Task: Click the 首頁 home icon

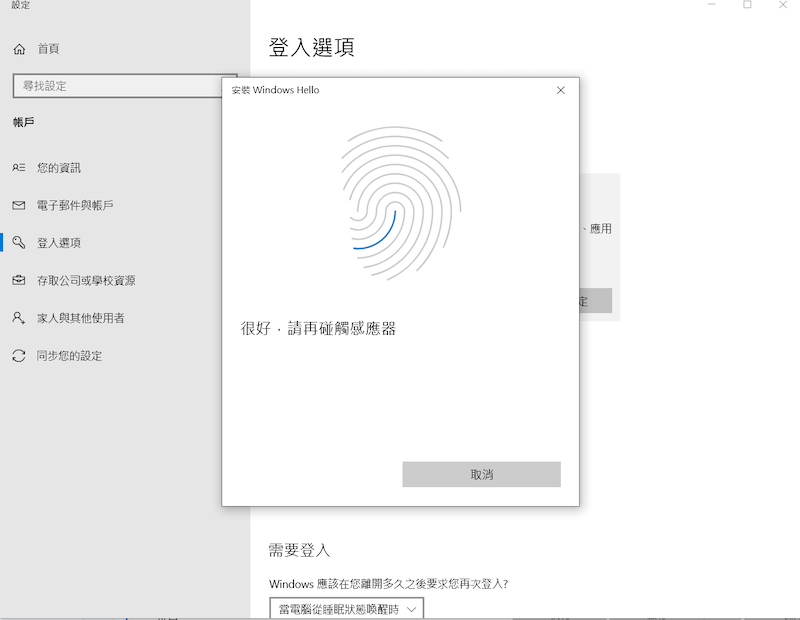Action: (x=19, y=49)
